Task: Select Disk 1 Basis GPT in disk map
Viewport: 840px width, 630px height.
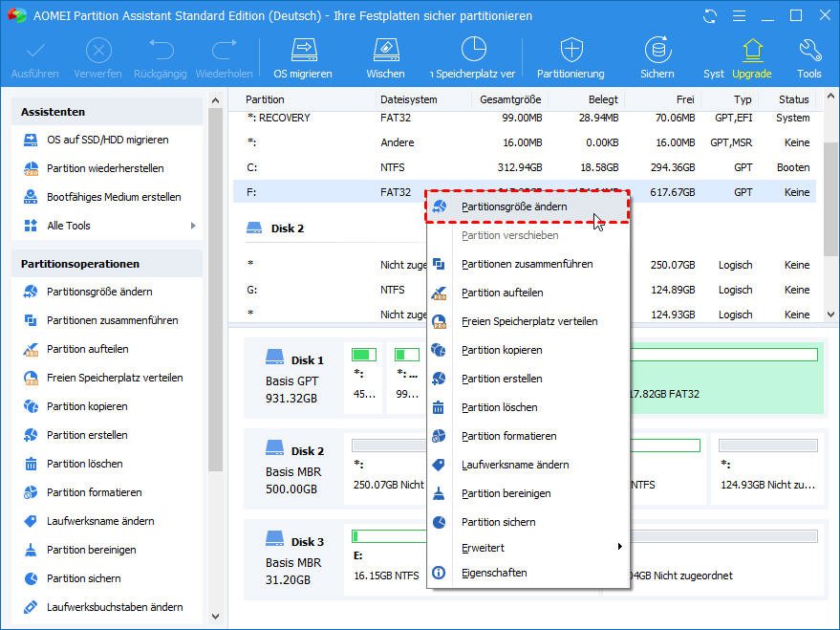Action: pyautogui.click(x=293, y=379)
